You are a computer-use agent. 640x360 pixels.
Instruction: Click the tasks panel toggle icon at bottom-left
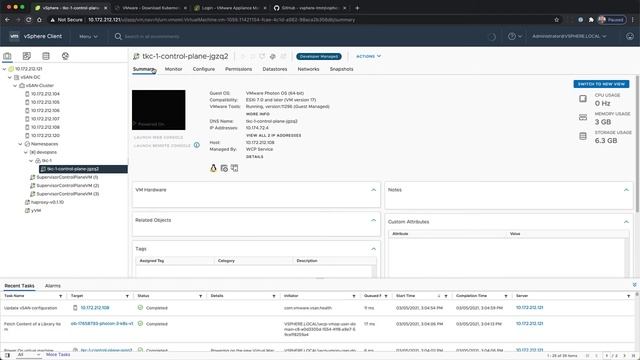7,355
